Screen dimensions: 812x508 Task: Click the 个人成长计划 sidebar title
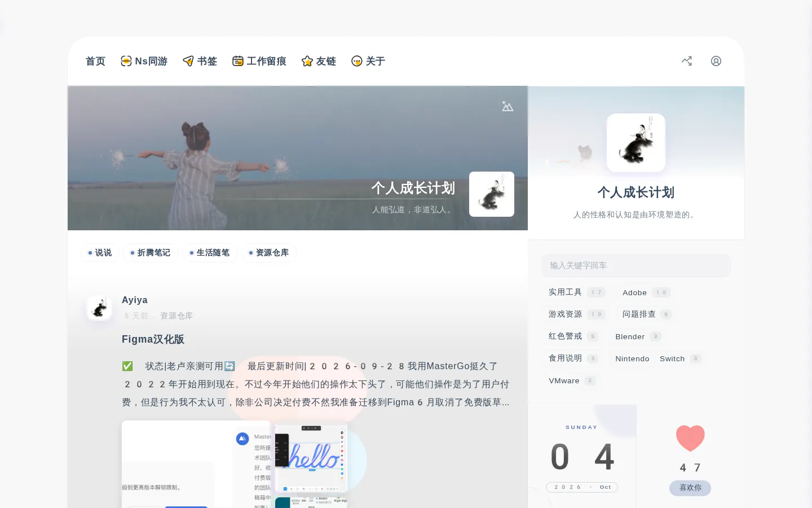(x=636, y=192)
